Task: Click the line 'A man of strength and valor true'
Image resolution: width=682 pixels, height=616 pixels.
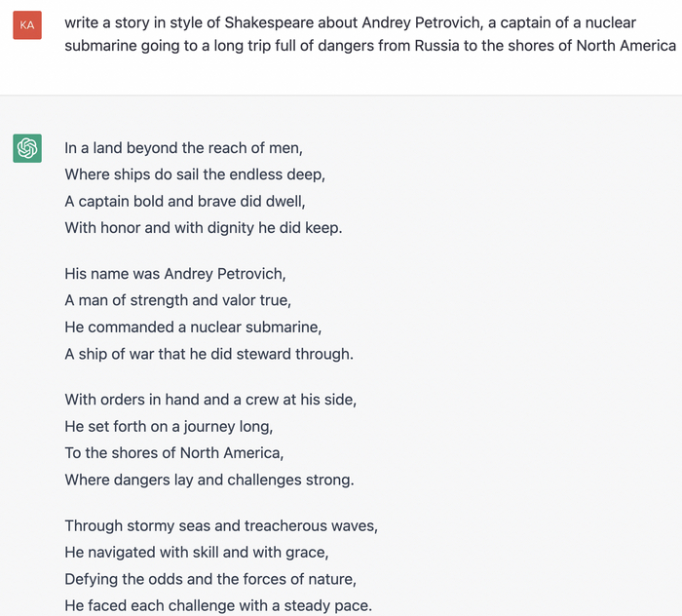Action: (178, 300)
